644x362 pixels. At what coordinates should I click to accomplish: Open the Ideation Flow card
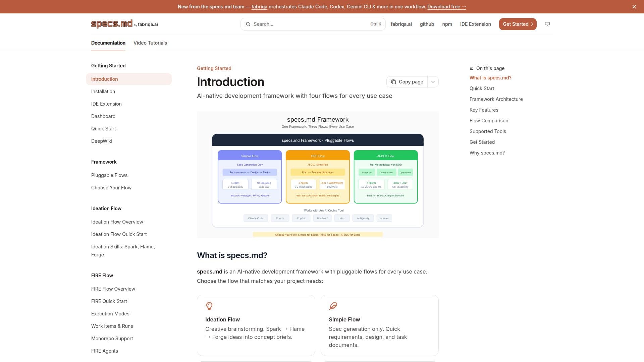coord(256,325)
